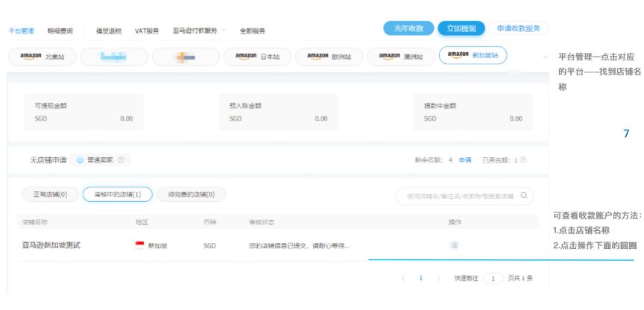Click the 光年收款 button

(x=408, y=28)
